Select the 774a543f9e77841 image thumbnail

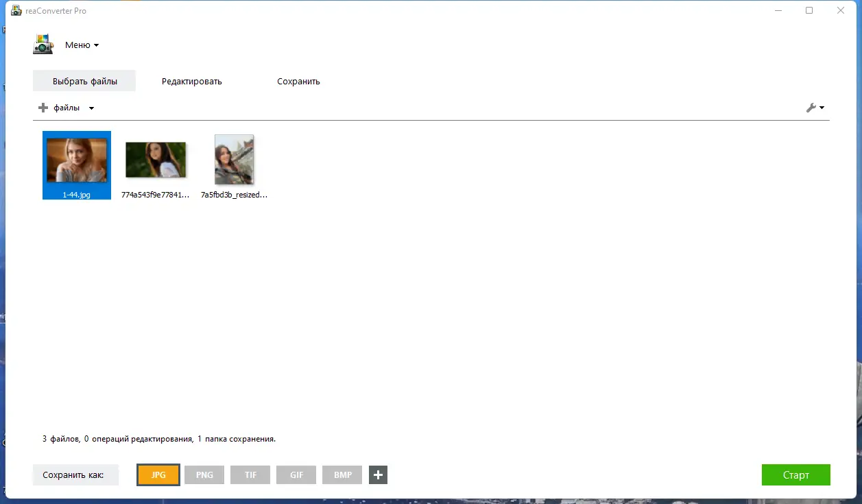click(x=156, y=160)
